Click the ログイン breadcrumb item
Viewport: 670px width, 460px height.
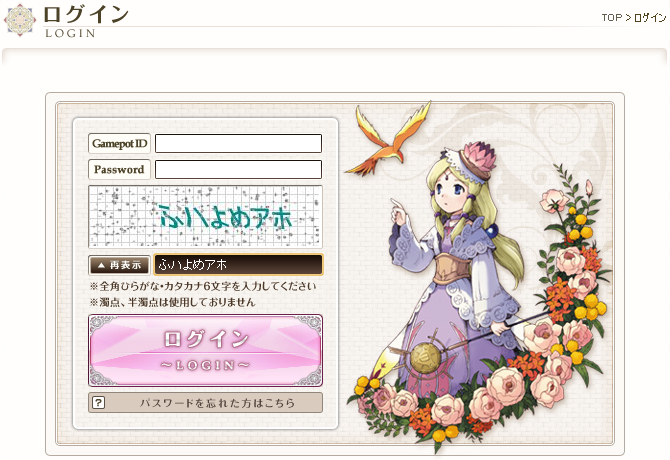click(x=649, y=18)
